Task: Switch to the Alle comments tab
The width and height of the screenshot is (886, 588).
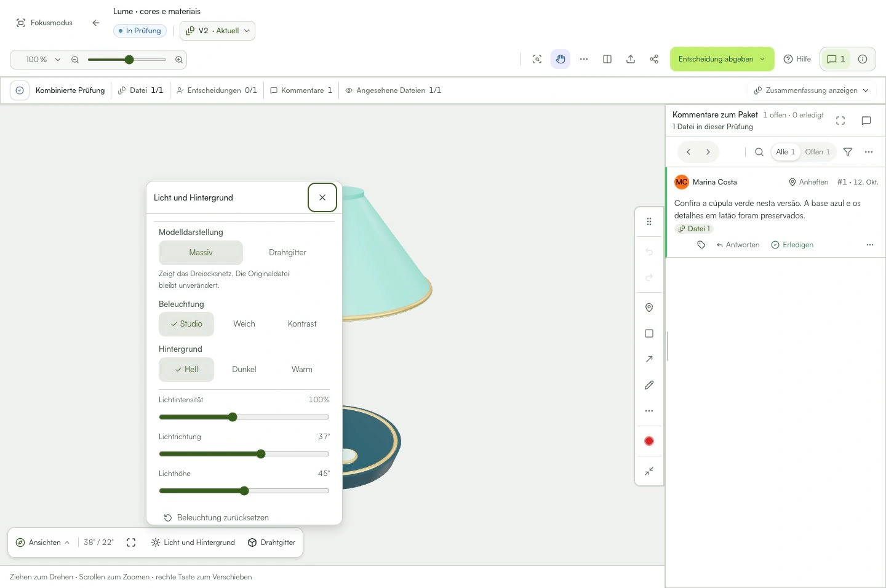Action: [786, 152]
